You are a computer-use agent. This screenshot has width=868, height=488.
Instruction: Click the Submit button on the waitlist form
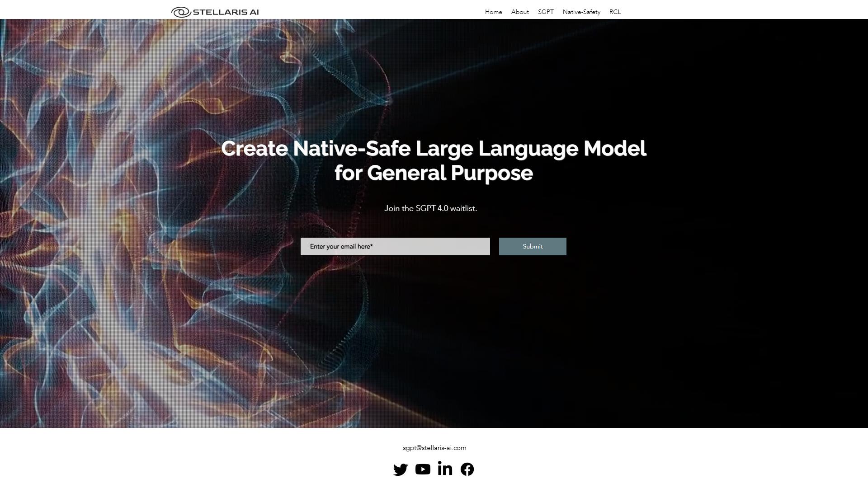(x=533, y=247)
